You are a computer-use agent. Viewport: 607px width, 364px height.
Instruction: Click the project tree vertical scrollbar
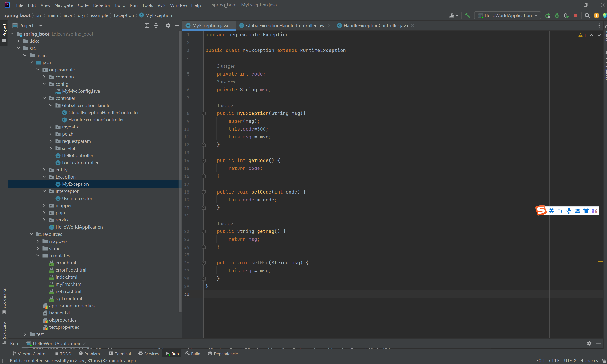pyautogui.click(x=180, y=172)
